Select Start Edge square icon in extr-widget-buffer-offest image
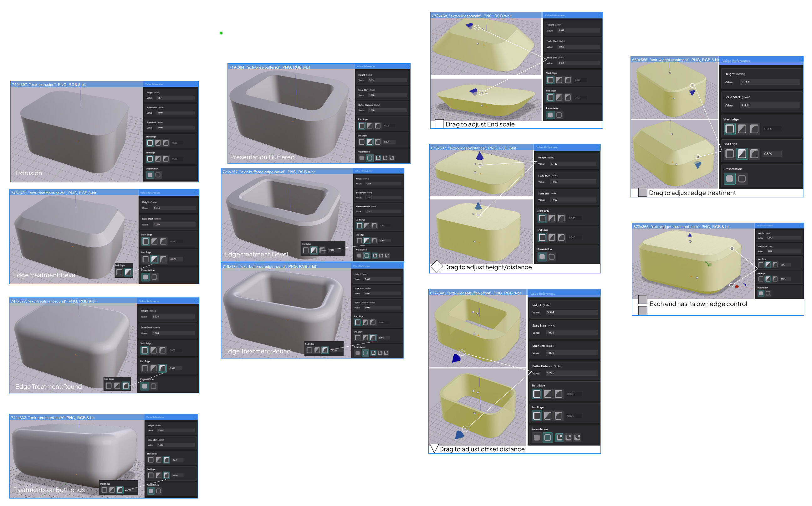Screen dimensions: 812x506 (537, 394)
